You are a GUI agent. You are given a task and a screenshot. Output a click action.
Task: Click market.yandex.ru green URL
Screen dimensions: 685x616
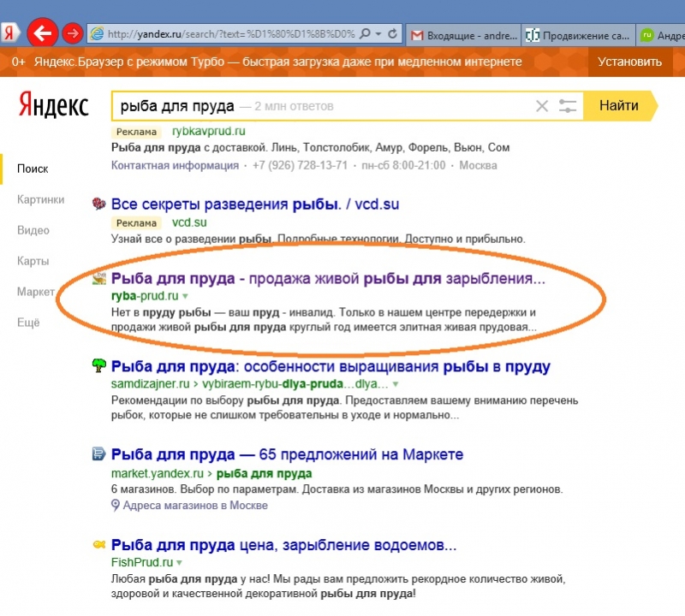click(158, 473)
